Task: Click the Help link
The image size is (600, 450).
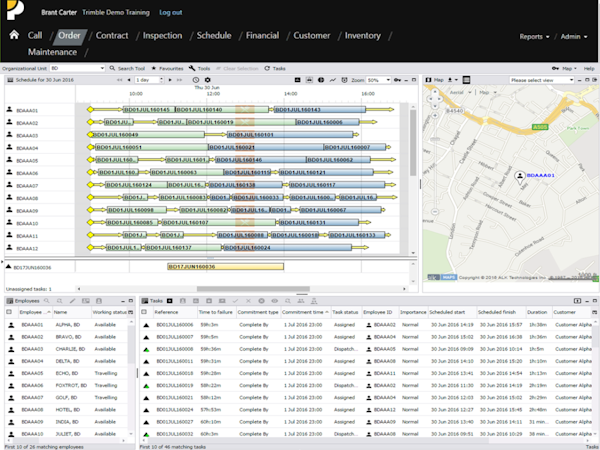Action: pos(589,68)
